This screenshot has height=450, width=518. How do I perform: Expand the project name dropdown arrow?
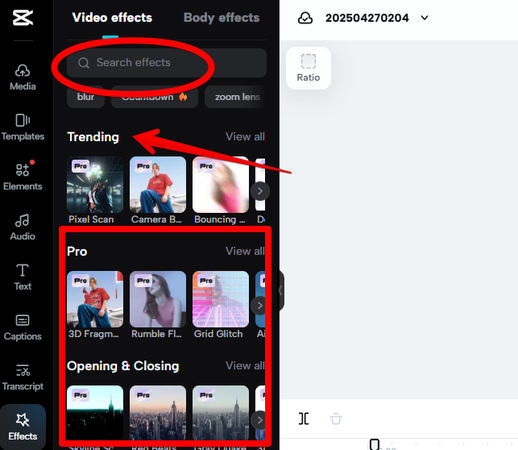(x=424, y=18)
